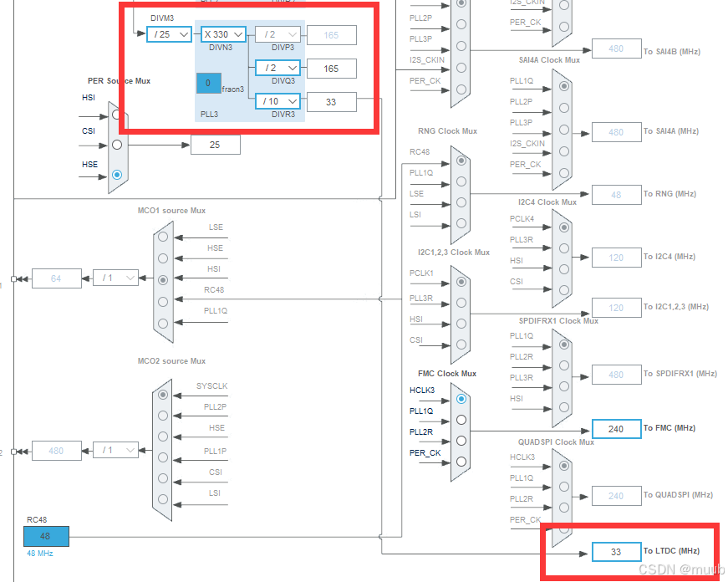728x582 pixels.
Task: Select RC48 in the MCO1 source Mux
Action: [x=162, y=299]
